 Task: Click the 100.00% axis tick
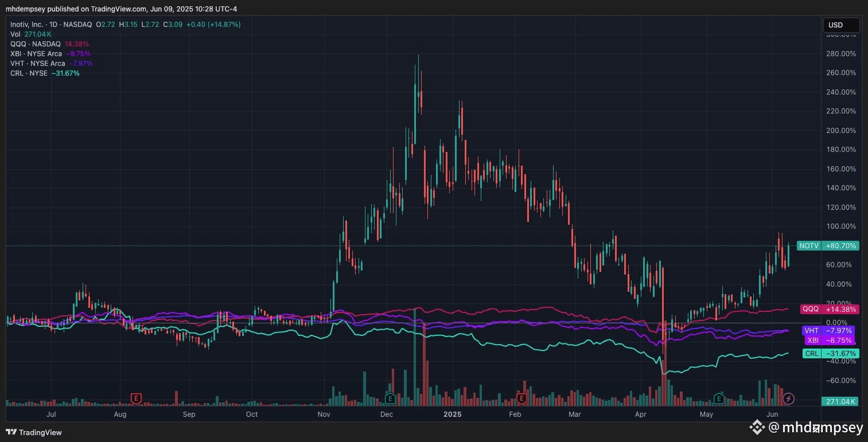pyautogui.click(x=841, y=226)
